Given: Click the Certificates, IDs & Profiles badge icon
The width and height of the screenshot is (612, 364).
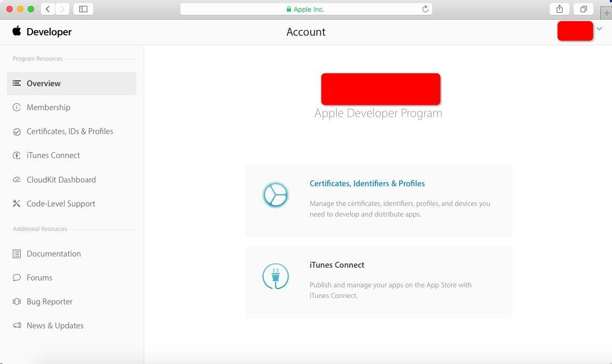Looking at the screenshot, I should point(16,131).
